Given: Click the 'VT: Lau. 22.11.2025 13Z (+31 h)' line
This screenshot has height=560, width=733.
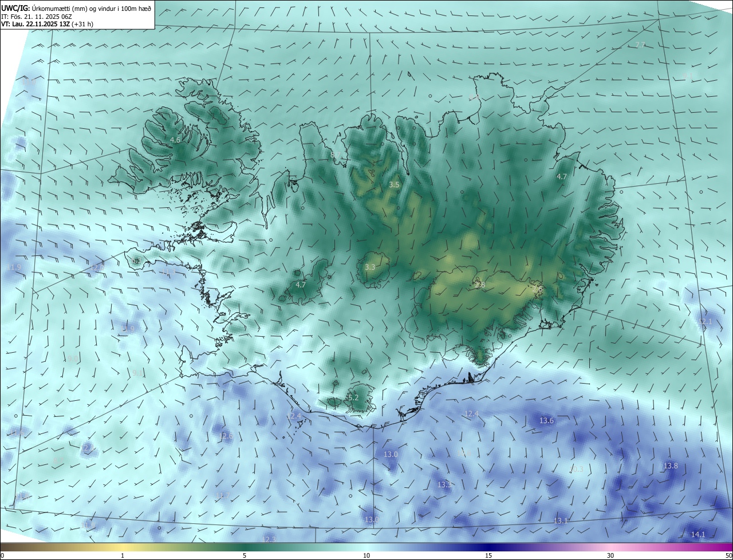Looking at the screenshot, I should point(48,24).
